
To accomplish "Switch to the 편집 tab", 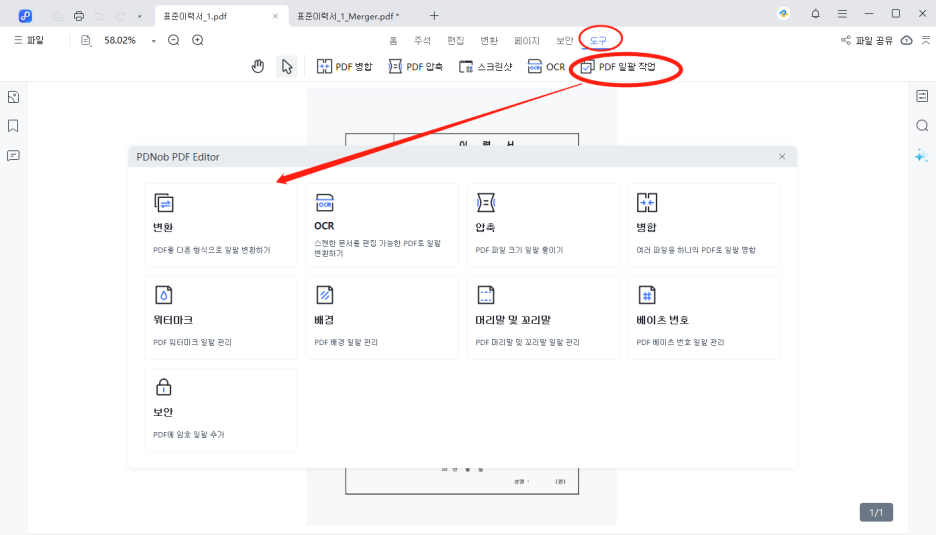I will (x=455, y=41).
